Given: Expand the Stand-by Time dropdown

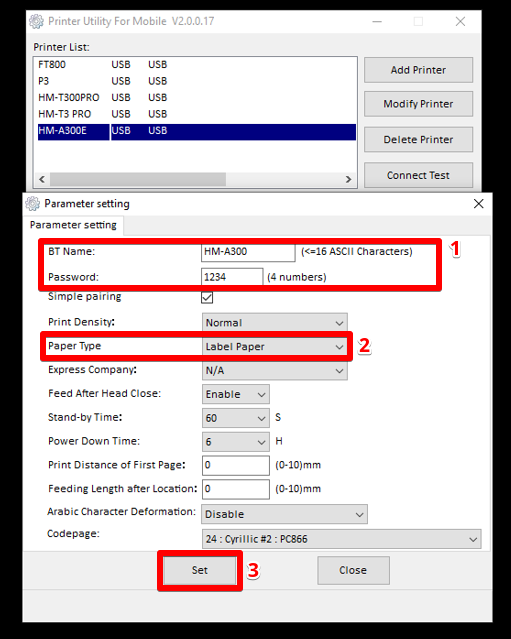Looking at the screenshot, I should 236,418.
